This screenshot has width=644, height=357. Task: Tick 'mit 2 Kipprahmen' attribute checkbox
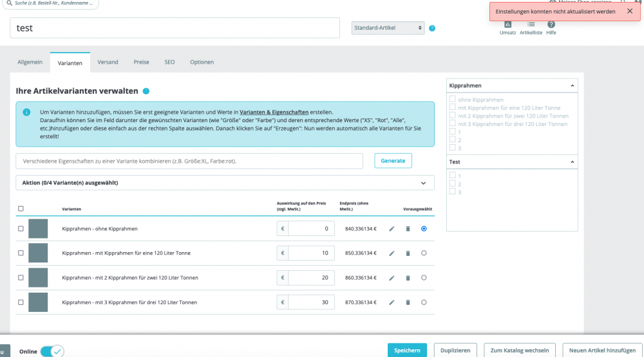tap(453, 115)
